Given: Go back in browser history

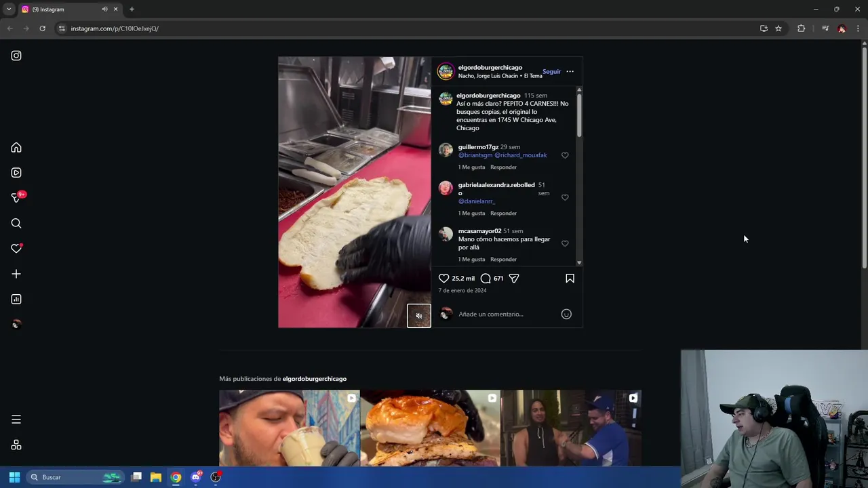Looking at the screenshot, I should pos(9,28).
